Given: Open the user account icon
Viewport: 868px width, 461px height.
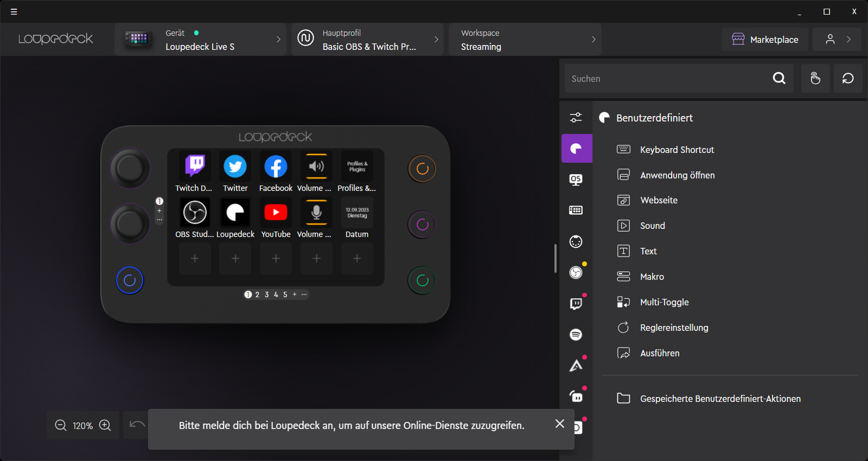Looking at the screenshot, I should tap(830, 39).
